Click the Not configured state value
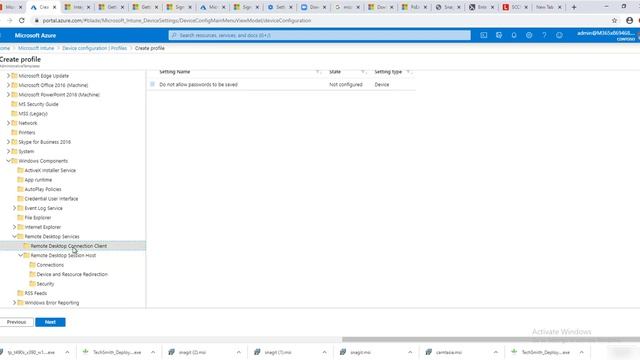Image resolution: width=640 pixels, height=360 pixels. [x=346, y=84]
